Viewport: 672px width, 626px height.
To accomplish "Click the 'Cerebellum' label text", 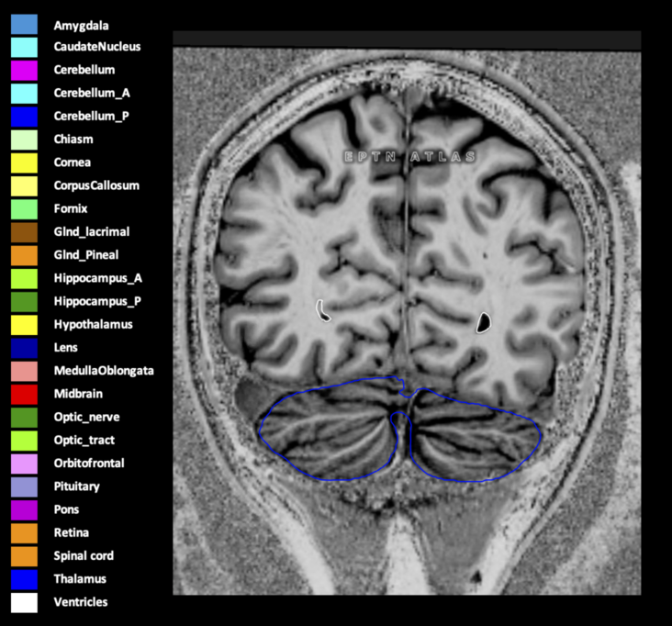I will pyautogui.click(x=84, y=70).
